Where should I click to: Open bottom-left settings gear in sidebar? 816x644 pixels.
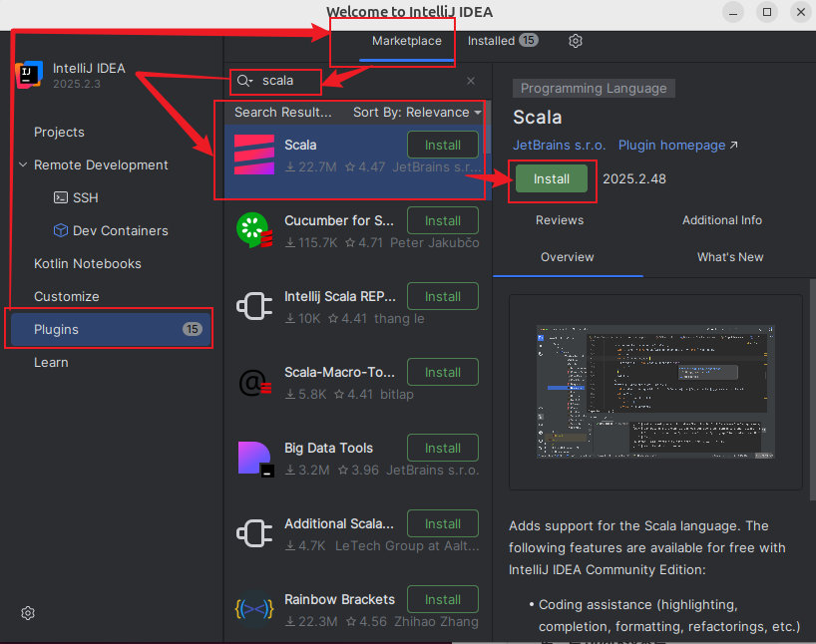pos(28,613)
